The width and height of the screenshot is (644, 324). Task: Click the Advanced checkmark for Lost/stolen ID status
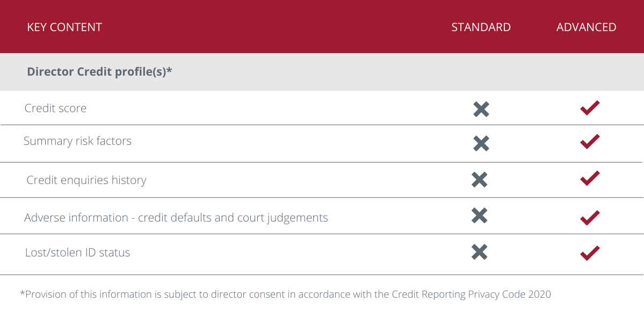click(x=590, y=253)
